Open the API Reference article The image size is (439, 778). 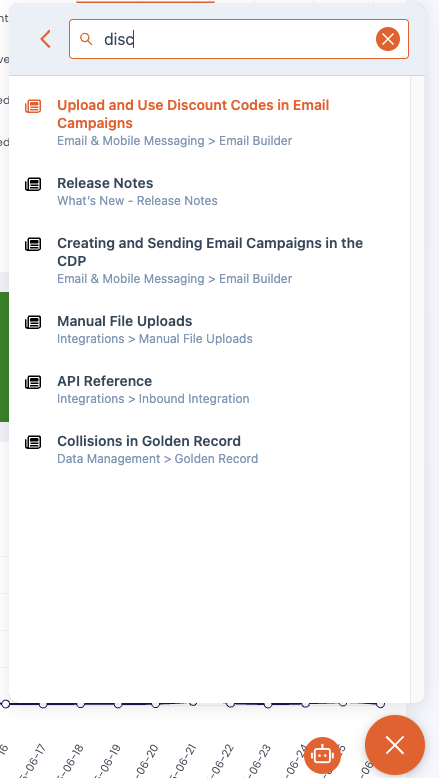[x=105, y=381]
